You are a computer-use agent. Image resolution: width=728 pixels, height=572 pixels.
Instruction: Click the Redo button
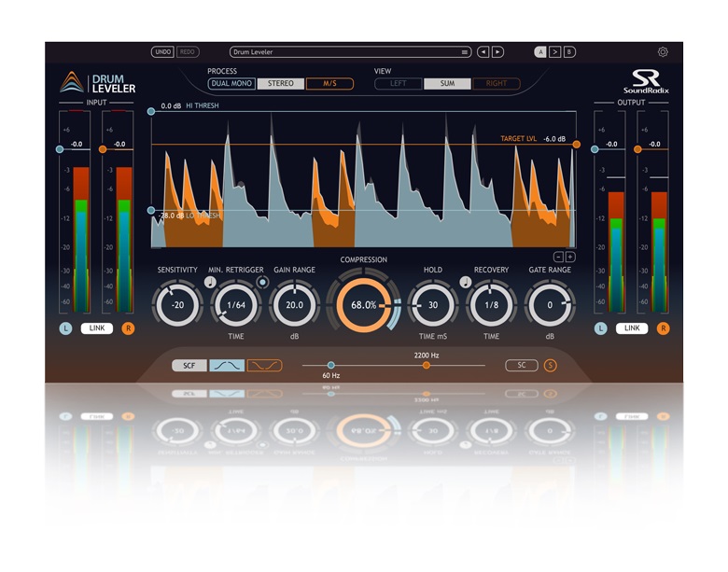(188, 52)
